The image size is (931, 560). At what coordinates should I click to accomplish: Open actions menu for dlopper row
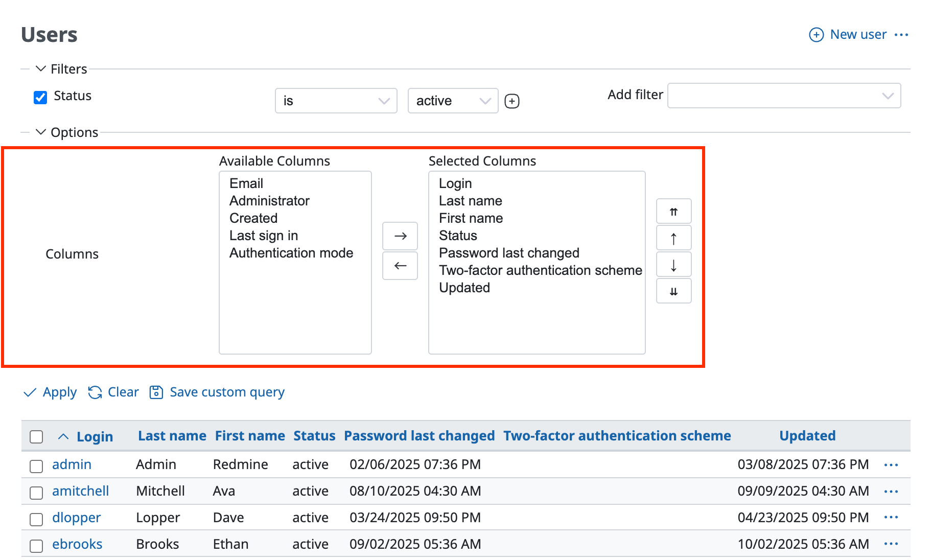coord(891,518)
